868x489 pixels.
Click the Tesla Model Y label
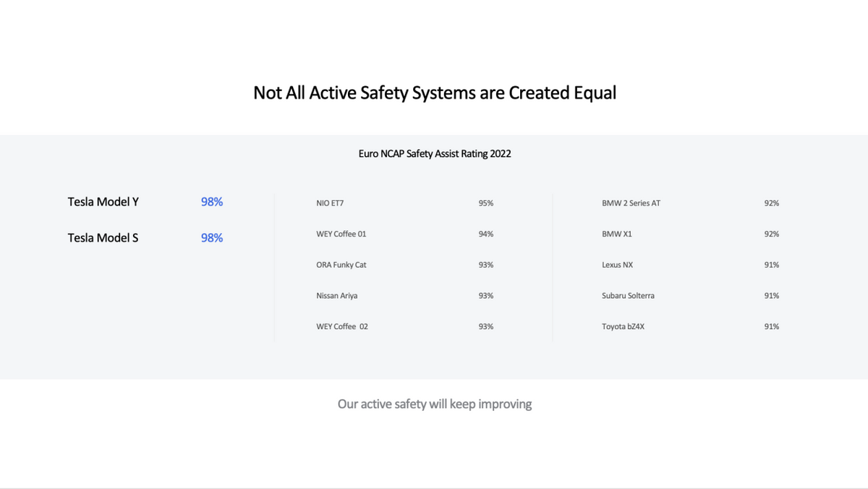click(103, 202)
